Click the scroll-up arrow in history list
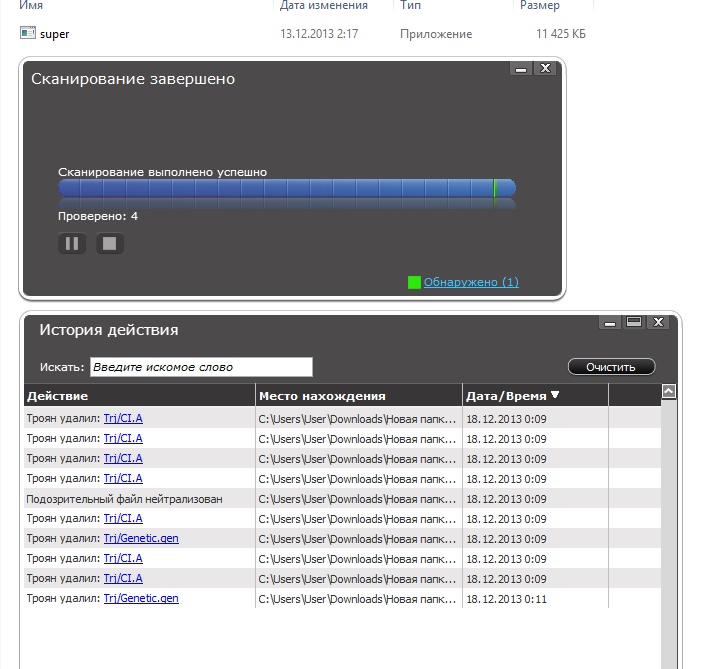The width and height of the screenshot is (720, 669). coord(669,392)
